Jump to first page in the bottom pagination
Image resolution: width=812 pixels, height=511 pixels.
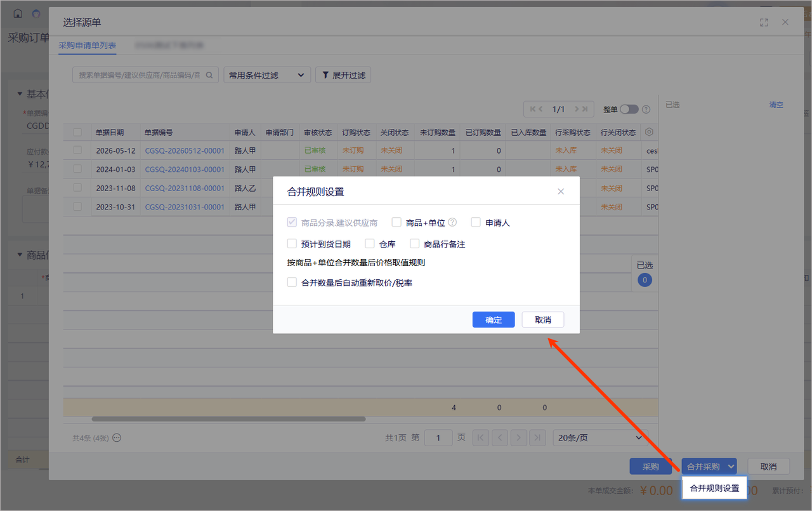point(481,437)
